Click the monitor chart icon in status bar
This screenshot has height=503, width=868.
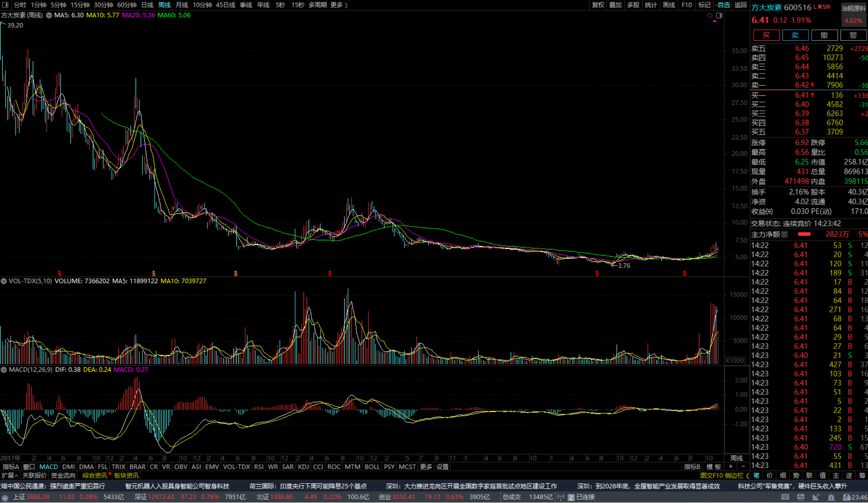pos(801,497)
